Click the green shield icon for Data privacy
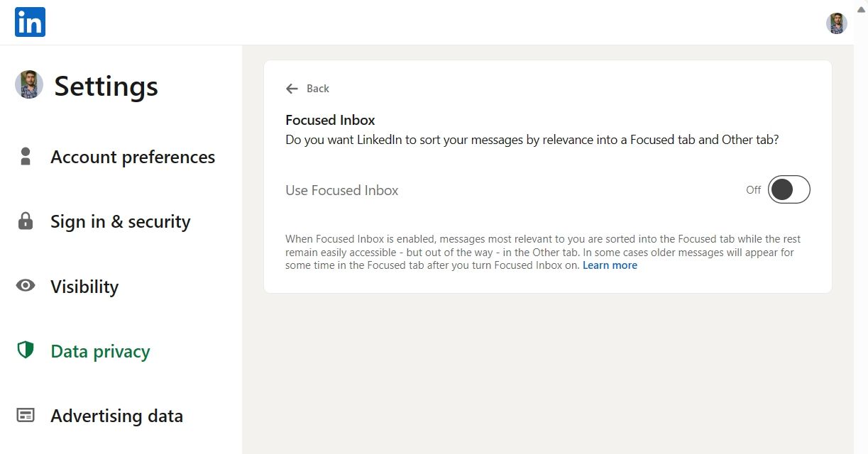Screen dimensions: 868x454 (x=26, y=350)
